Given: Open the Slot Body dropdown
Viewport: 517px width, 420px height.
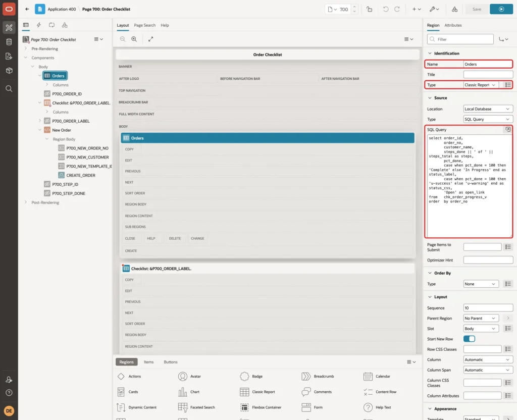Looking at the screenshot, I should pos(481,329).
